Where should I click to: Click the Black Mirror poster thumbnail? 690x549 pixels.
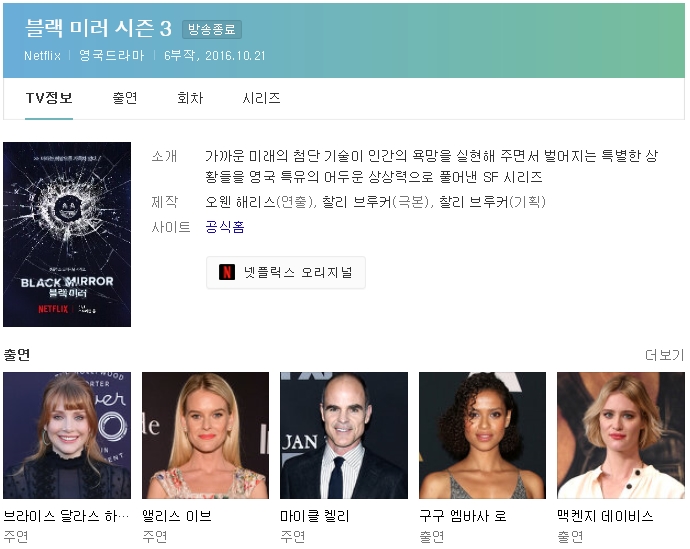(x=67, y=234)
